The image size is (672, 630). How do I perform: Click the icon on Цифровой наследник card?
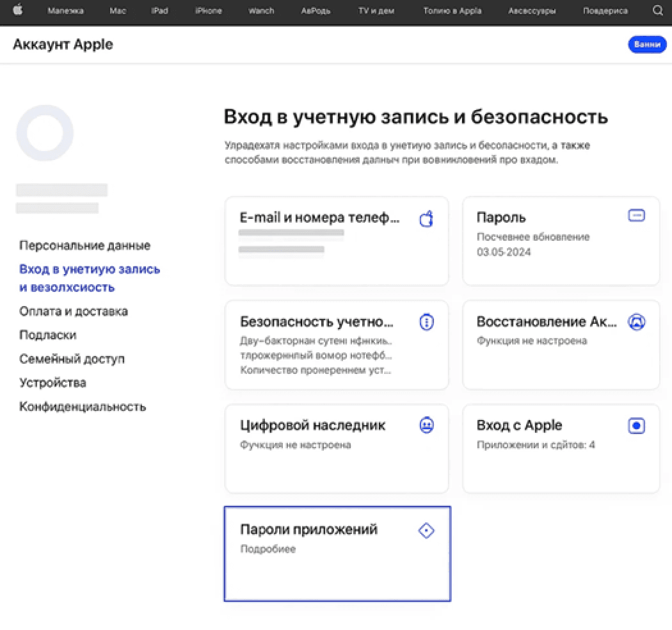coord(426,425)
